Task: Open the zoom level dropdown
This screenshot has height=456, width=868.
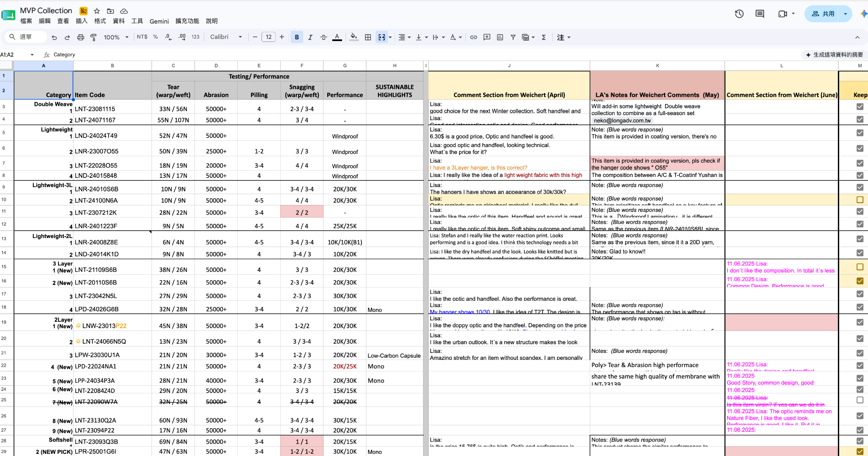Action: [x=116, y=37]
